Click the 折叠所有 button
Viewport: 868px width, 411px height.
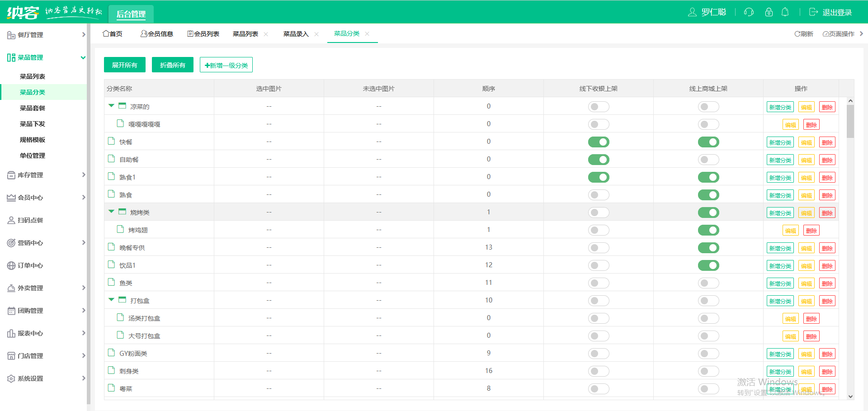173,65
